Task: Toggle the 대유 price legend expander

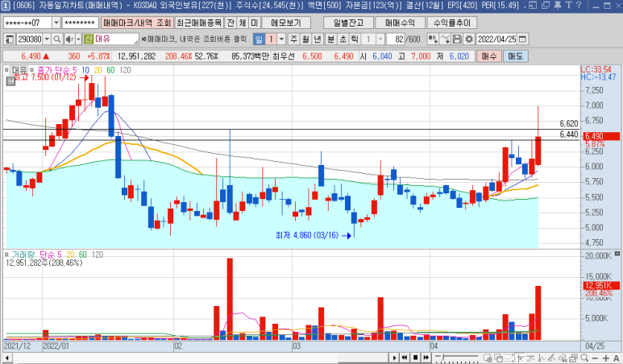Action: 6,70
